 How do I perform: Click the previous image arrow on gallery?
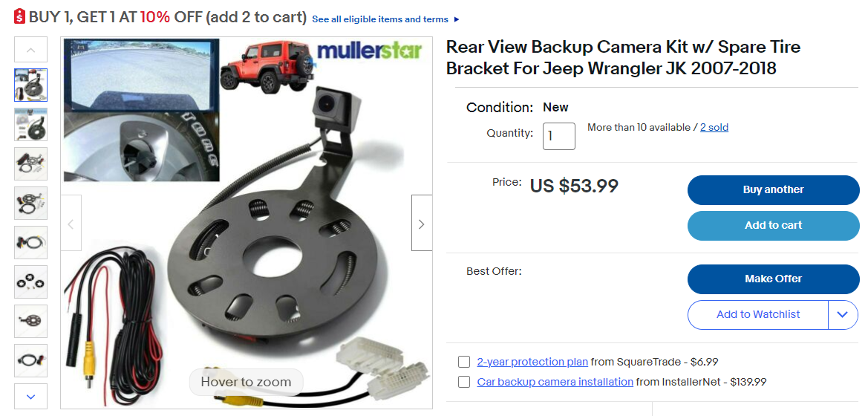71,224
